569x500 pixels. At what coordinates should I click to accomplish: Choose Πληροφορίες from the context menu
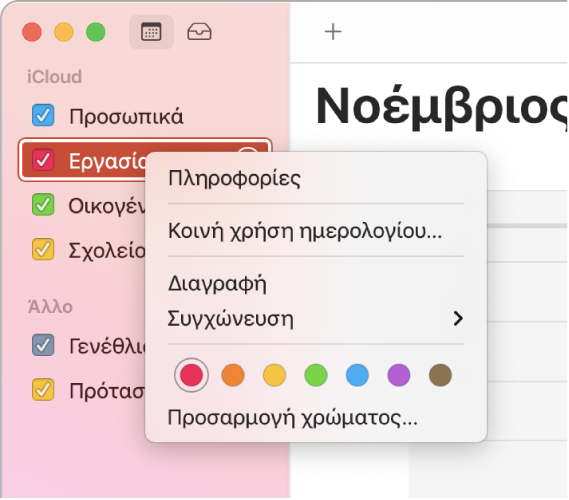316,179
